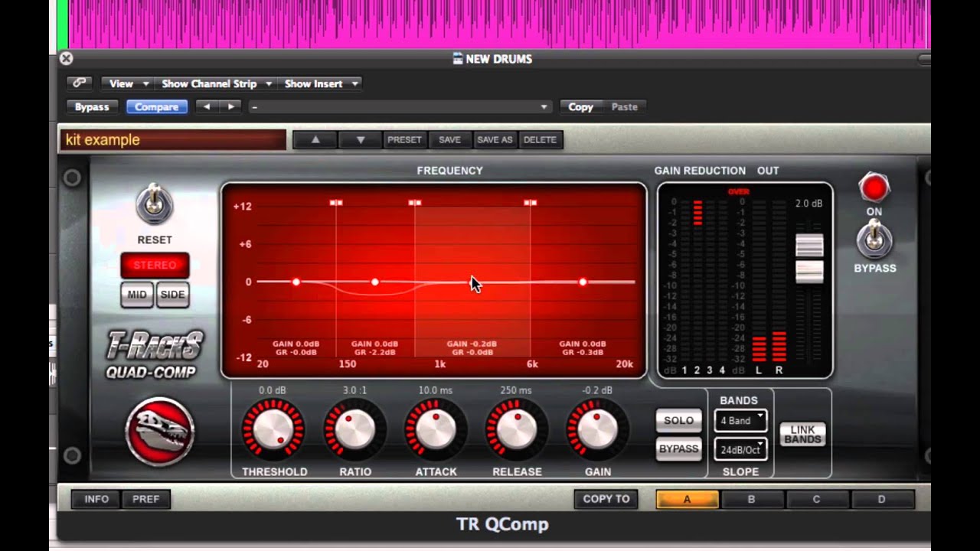Click the 1k crossover handle
980x551 pixels.
[415, 203]
